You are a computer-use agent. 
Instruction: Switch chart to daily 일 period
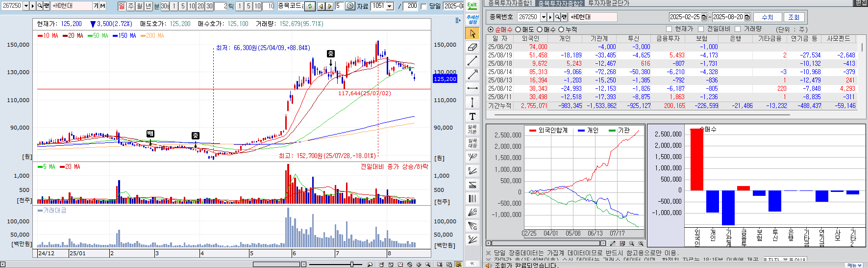(122, 6)
